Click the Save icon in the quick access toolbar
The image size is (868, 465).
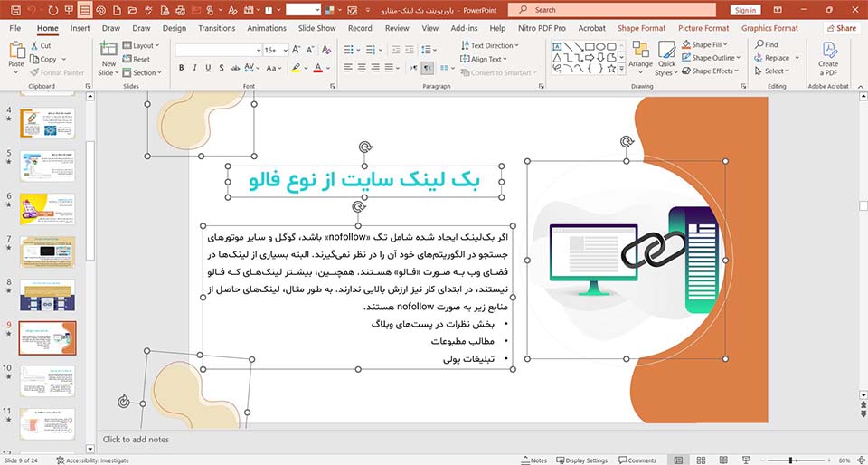(x=16, y=10)
